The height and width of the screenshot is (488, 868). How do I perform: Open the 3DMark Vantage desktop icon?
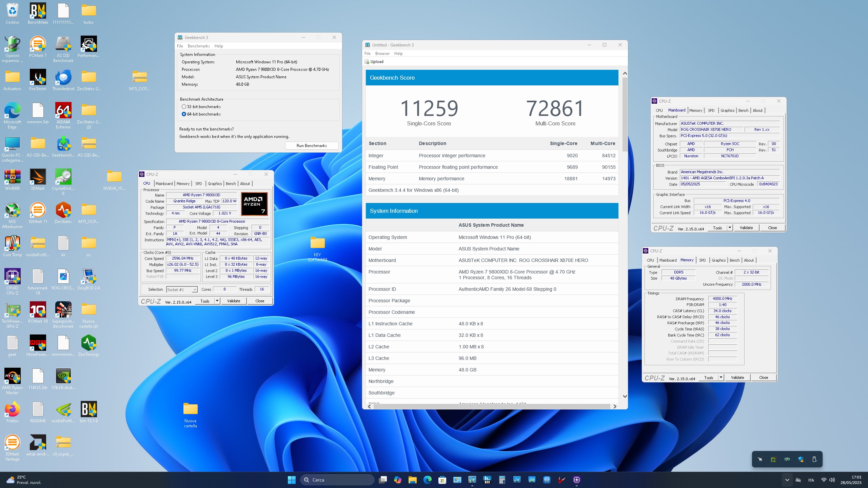click(12, 448)
